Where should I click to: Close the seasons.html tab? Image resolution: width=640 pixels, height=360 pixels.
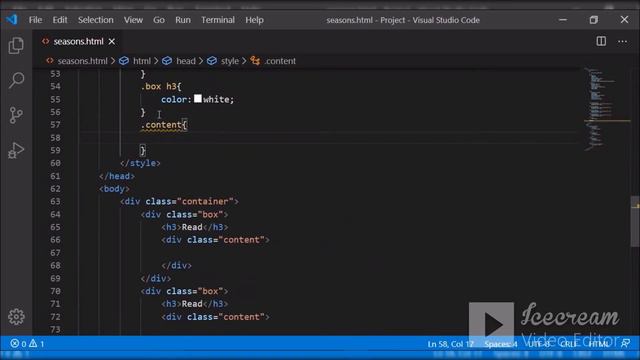coord(111,42)
